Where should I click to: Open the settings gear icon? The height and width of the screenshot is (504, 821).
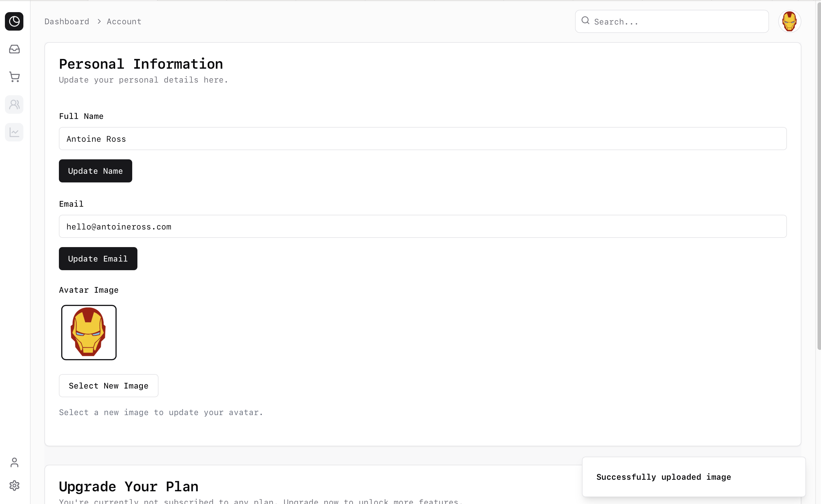coord(14,485)
